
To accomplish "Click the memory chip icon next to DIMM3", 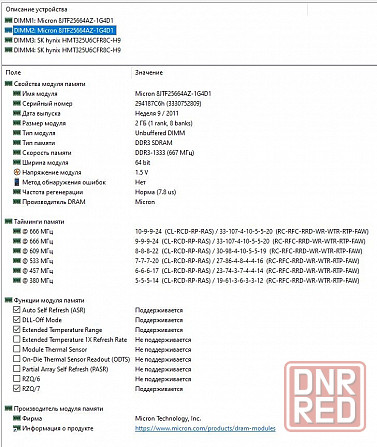I will coord(9,40).
